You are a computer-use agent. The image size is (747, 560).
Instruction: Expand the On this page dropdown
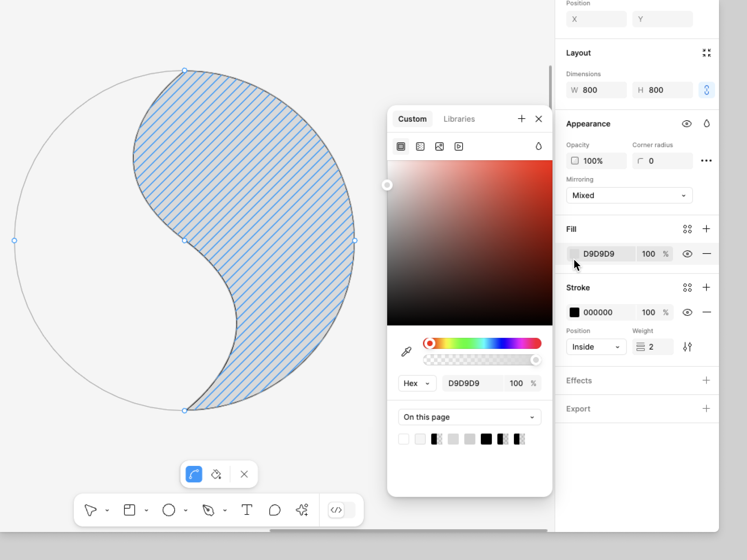pyautogui.click(x=469, y=417)
